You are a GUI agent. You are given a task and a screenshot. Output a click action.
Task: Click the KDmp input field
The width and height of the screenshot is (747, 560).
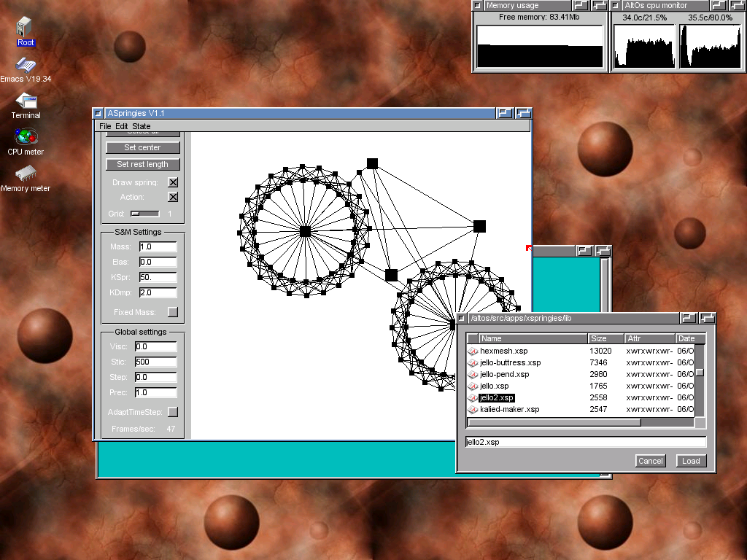[x=158, y=292]
